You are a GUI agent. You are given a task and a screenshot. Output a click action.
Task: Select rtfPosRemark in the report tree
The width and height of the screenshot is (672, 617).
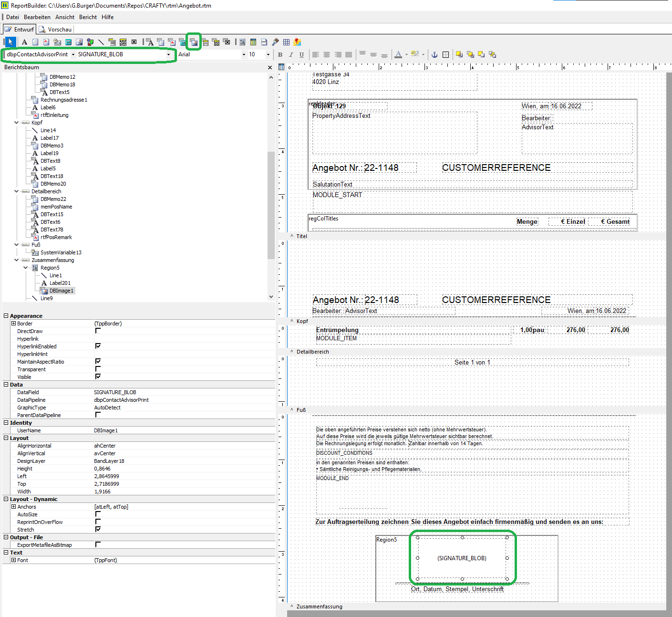(x=56, y=237)
